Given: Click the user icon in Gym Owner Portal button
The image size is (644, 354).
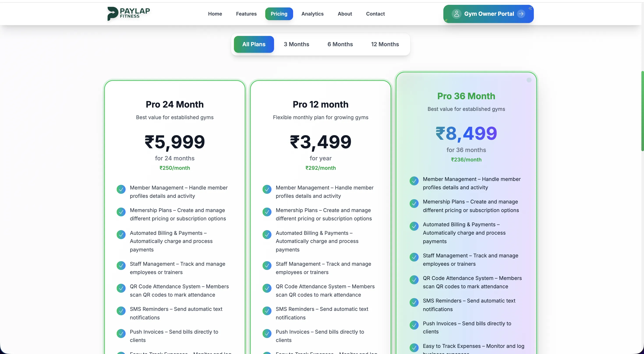Looking at the screenshot, I should pyautogui.click(x=456, y=14).
